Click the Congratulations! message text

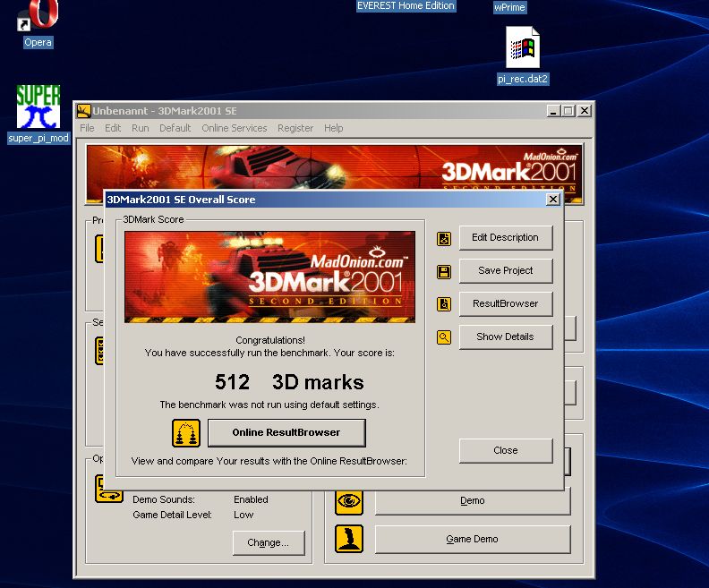270,340
